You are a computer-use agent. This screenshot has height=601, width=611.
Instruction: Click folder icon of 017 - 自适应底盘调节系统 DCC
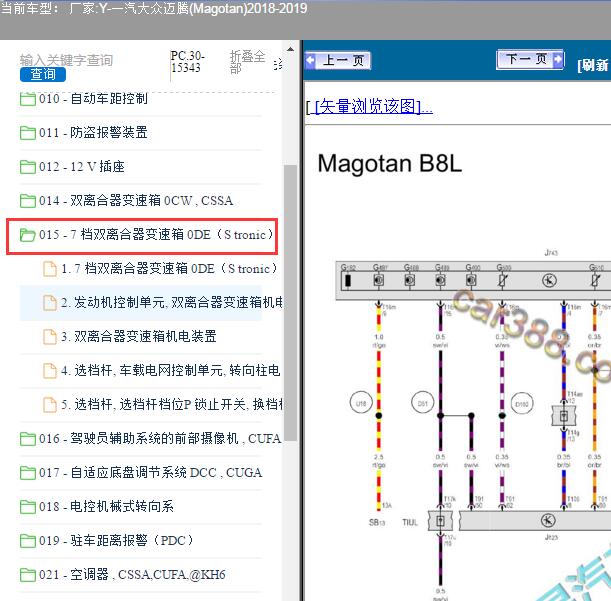28,472
